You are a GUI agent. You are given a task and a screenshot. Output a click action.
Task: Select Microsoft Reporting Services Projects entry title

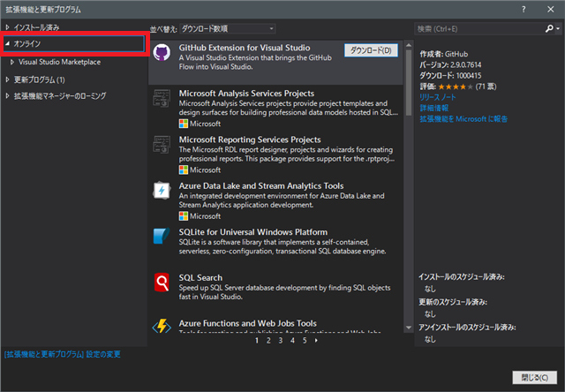250,139
